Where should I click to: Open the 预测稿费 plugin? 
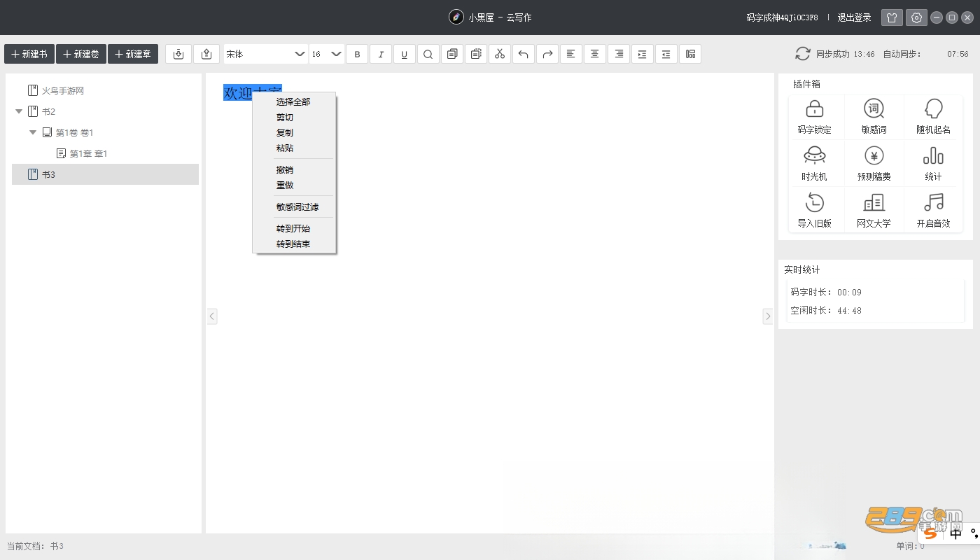[874, 163]
